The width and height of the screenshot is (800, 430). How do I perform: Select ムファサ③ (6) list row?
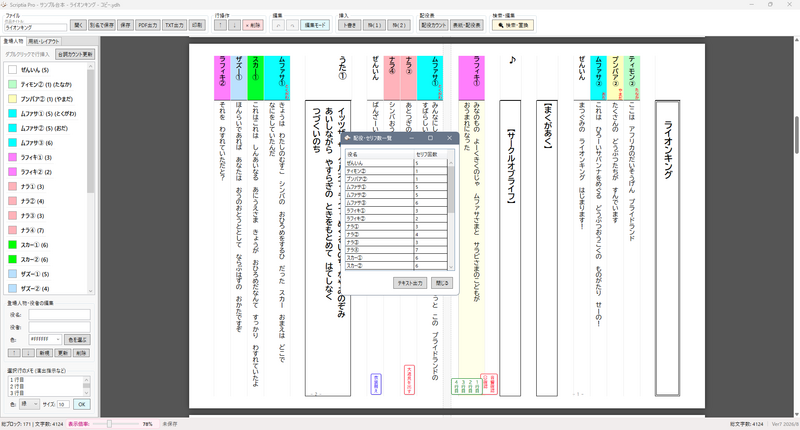click(x=46, y=143)
